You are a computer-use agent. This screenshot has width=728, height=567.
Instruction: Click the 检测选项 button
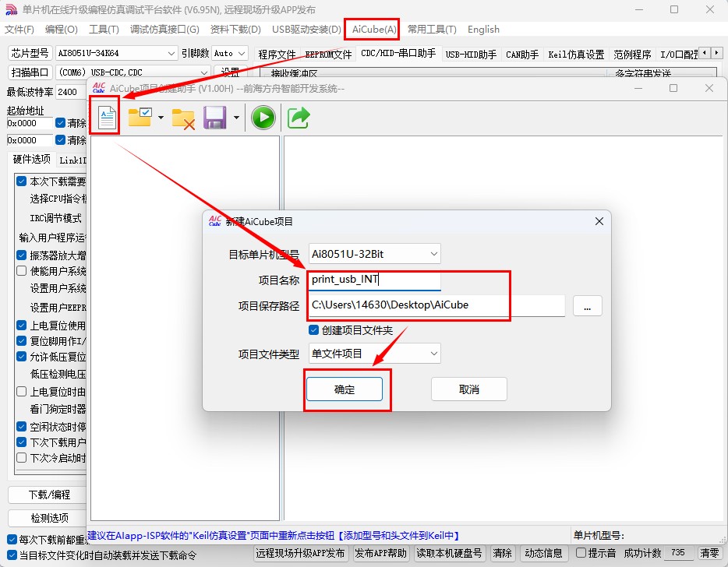point(49,518)
